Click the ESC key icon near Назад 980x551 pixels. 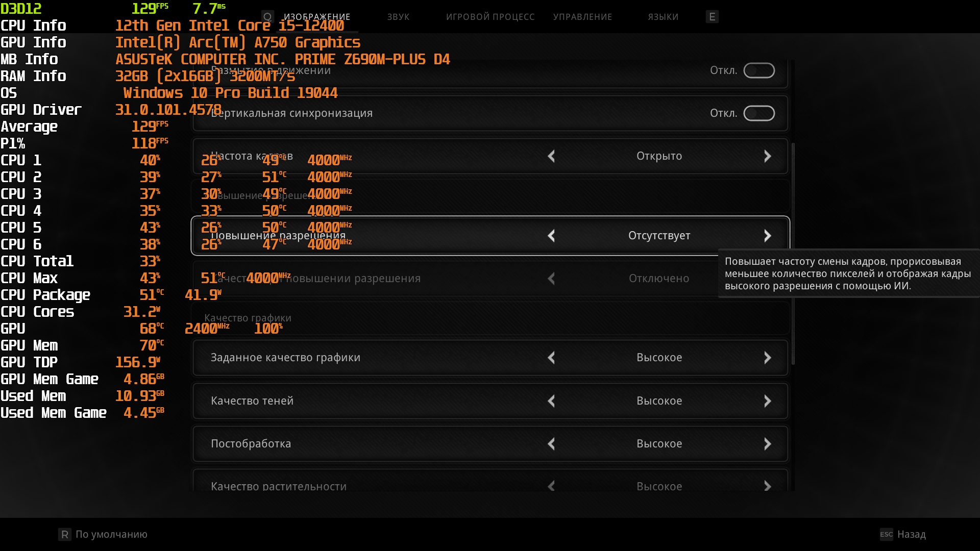click(x=886, y=534)
